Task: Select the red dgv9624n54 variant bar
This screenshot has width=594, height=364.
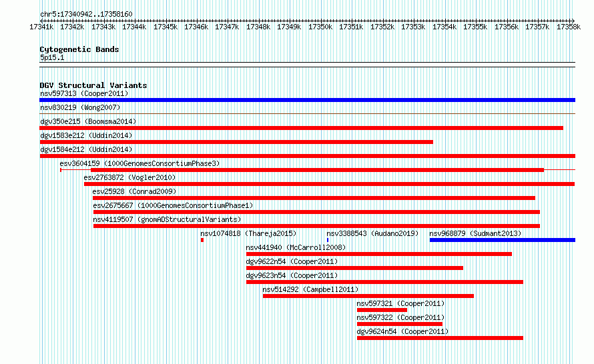Action: point(440,338)
